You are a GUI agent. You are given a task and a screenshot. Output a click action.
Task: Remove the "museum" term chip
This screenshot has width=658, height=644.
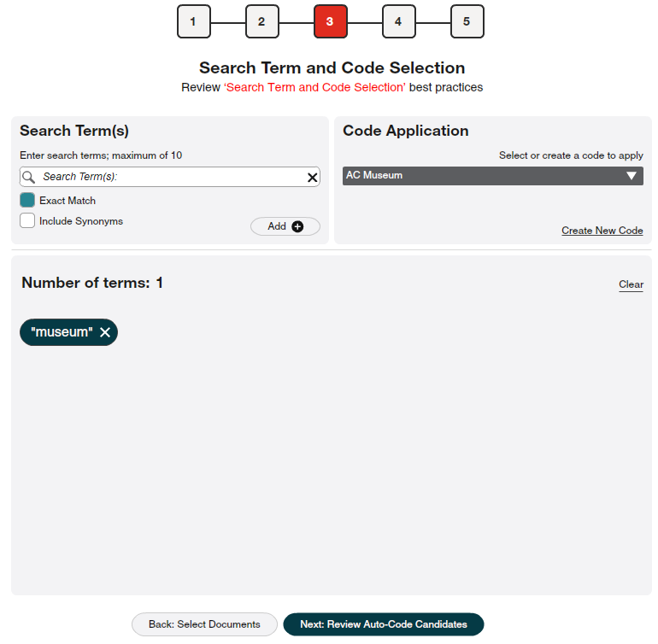[x=105, y=332]
